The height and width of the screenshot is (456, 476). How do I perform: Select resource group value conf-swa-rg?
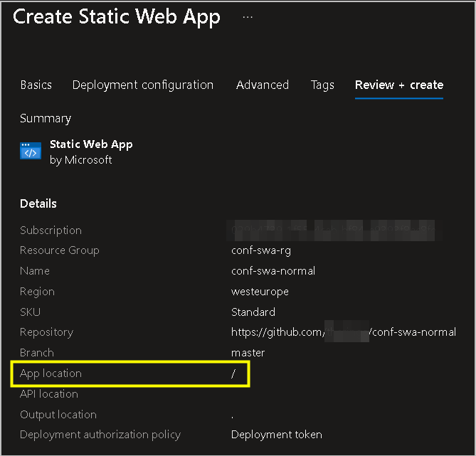click(x=260, y=251)
